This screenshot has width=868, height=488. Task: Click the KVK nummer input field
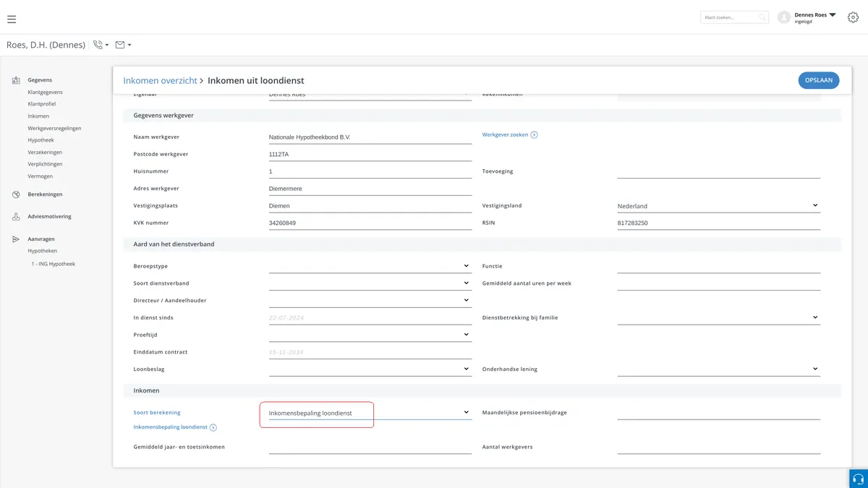coord(370,223)
